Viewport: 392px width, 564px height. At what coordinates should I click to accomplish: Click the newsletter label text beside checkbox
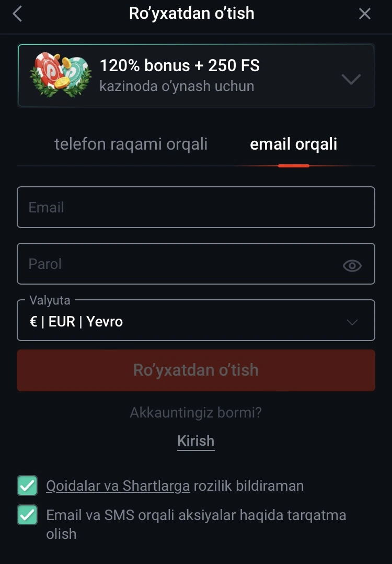pyautogui.click(x=196, y=524)
